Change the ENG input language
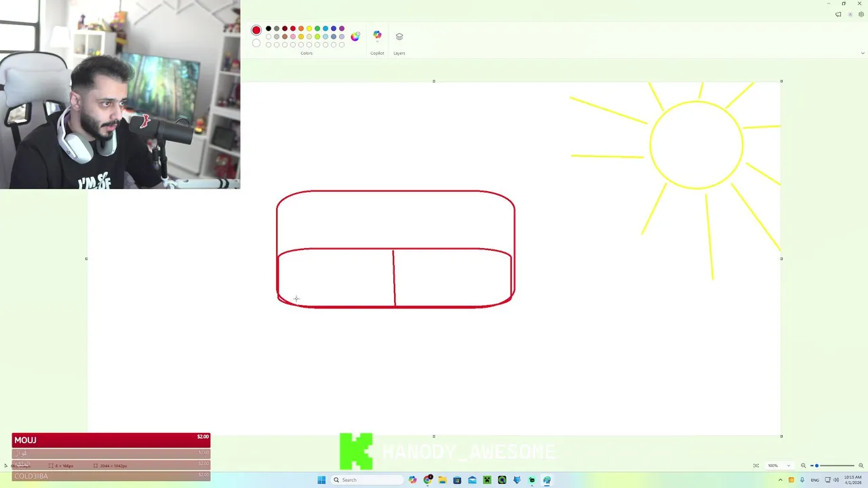Viewport: 868px width, 488px height. [x=815, y=480]
